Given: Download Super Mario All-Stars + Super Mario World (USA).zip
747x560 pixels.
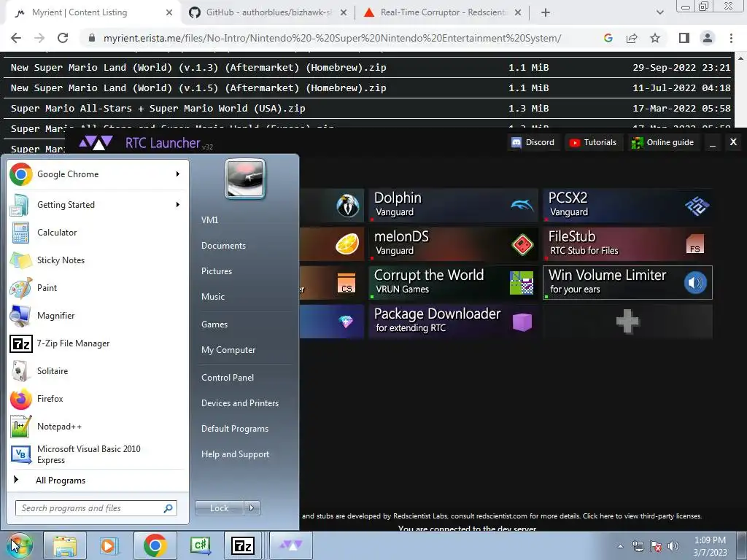Looking at the screenshot, I should tap(158, 109).
